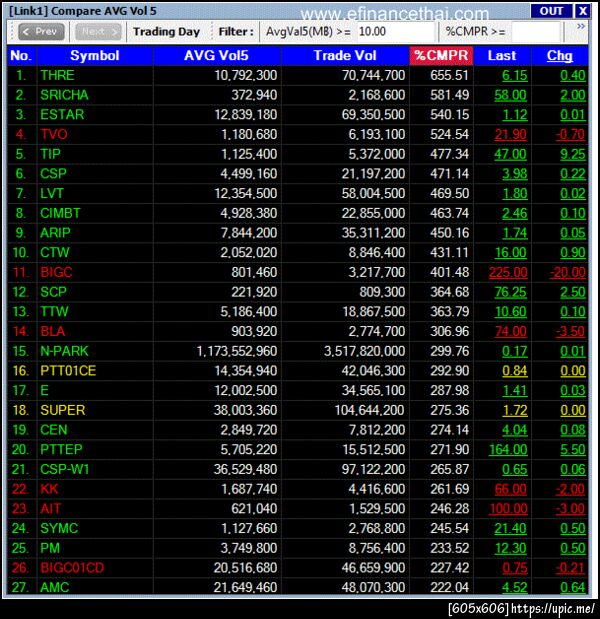Select the TIP symbol

click(x=50, y=154)
